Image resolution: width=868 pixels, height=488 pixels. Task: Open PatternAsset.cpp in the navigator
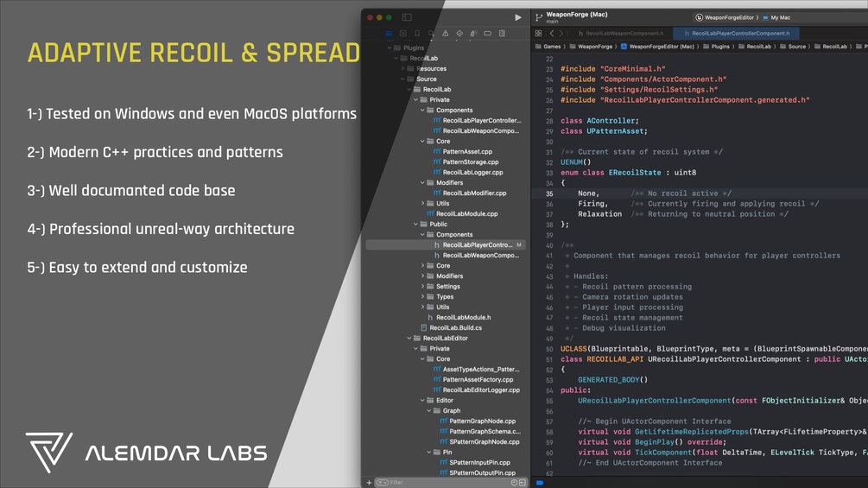coord(467,152)
